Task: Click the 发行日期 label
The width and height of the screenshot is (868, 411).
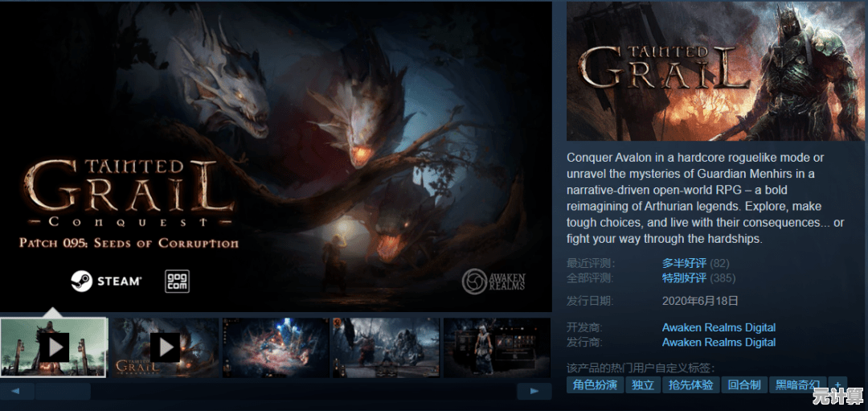Action: click(591, 302)
